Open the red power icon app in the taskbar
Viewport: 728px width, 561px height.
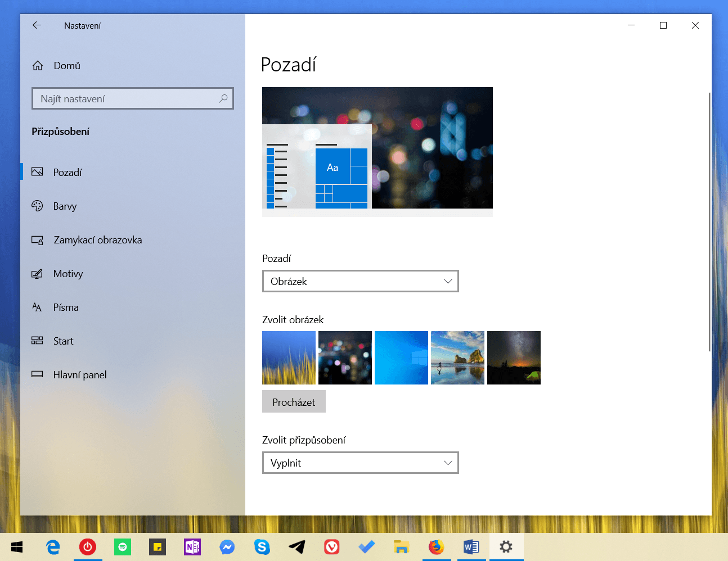[88, 547]
